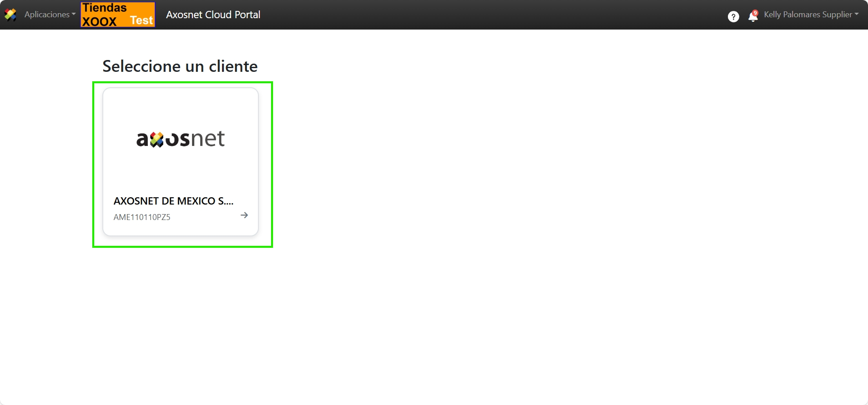Click the colorful Axosnet logo icon

point(10,15)
